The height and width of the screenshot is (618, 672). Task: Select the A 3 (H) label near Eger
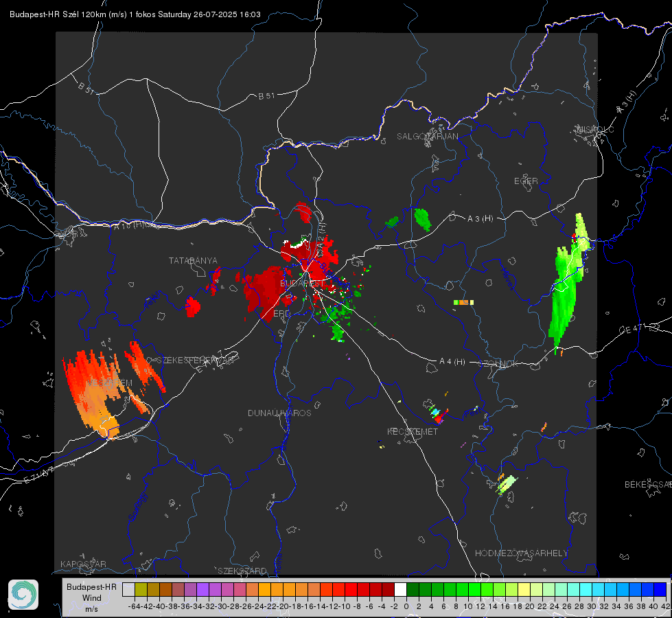tap(480, 218)
